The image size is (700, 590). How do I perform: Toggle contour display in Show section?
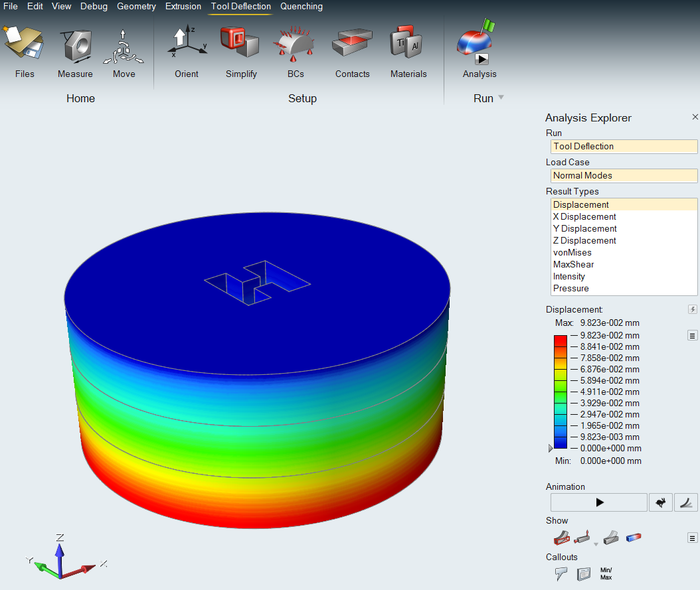[634, 538]
